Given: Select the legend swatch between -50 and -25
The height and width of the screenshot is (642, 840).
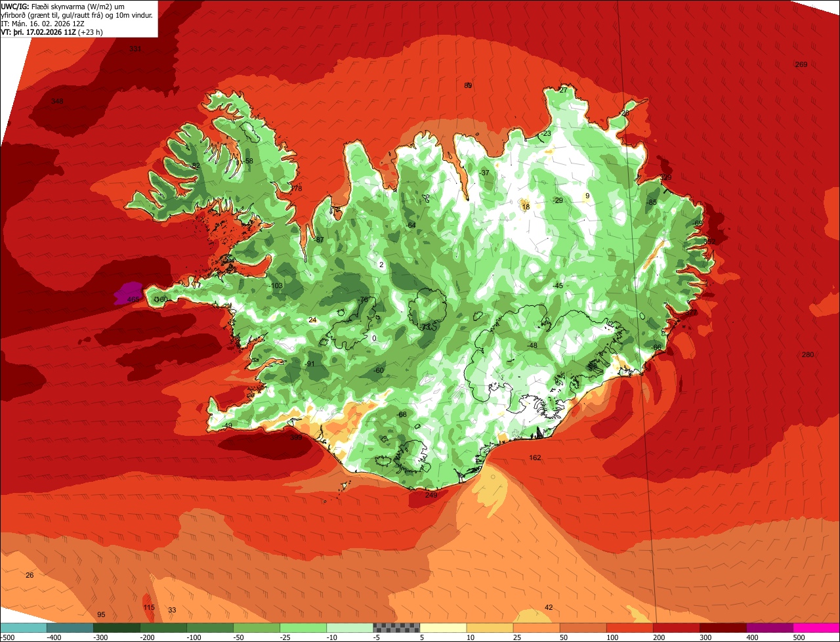Looking at the screenshot, I should pos(256,628).
